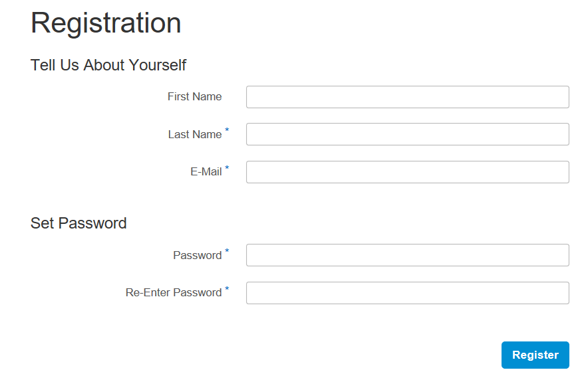Screen dimensions: 588x374
Task: Click the required asterisk beside Last Name
Action: tap(227, 131)
